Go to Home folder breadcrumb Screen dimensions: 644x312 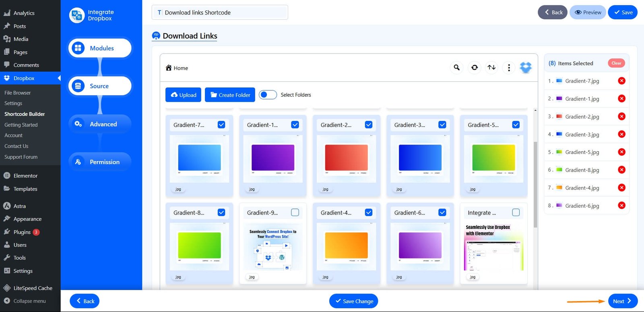(177, 68)
